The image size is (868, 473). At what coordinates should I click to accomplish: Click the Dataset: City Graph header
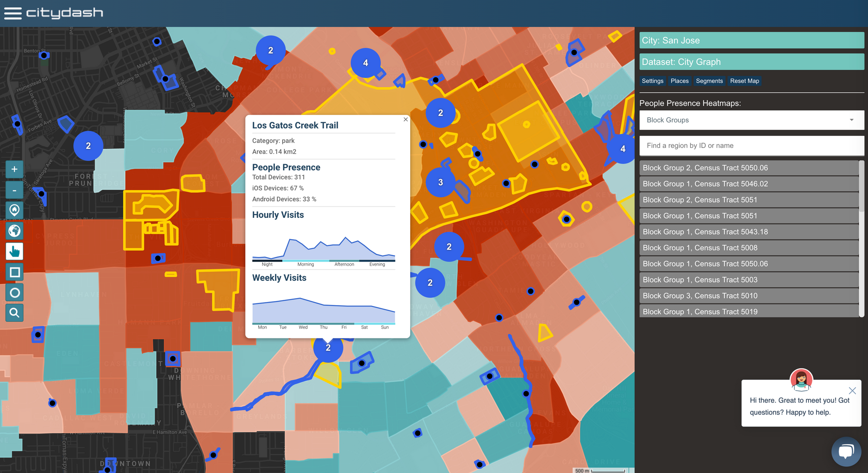pyautogui.click(x=751, y=62)
